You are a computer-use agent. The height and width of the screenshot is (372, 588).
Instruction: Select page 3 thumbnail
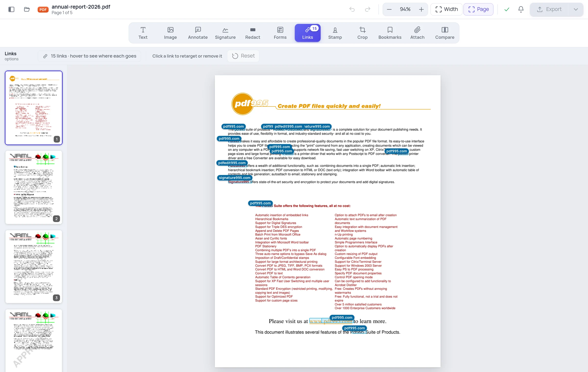tap(34, 267)
